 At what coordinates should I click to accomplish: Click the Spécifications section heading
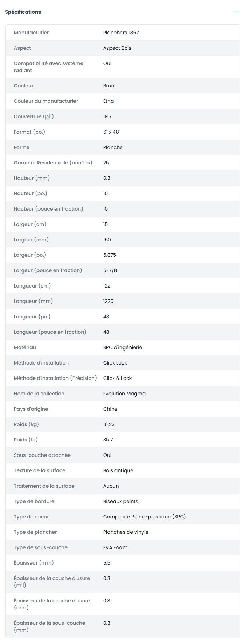pyautogui.click(x=23, y=12)
